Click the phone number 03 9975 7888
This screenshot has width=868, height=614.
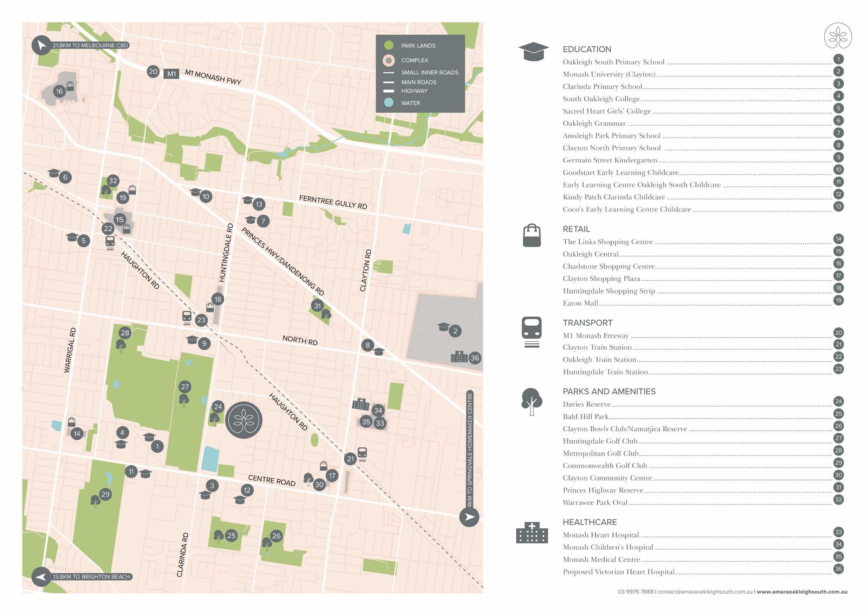coord(635,592)
